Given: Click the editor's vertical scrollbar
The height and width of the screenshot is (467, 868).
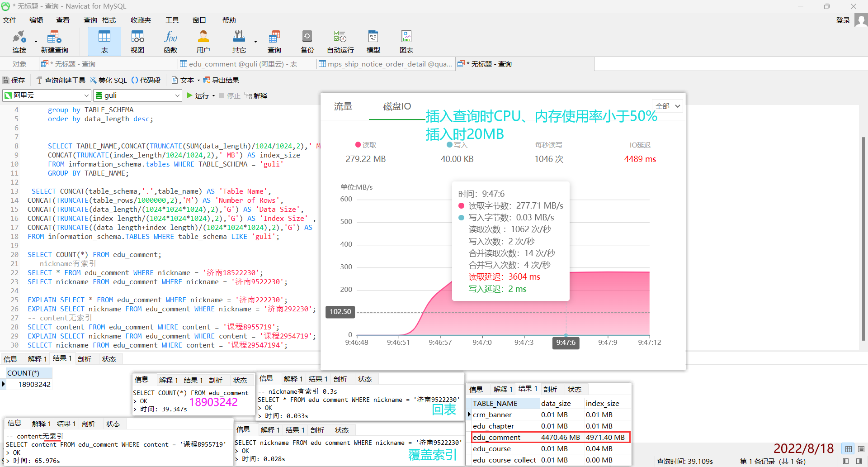Looking at the screenshot, I should [863, 238].
